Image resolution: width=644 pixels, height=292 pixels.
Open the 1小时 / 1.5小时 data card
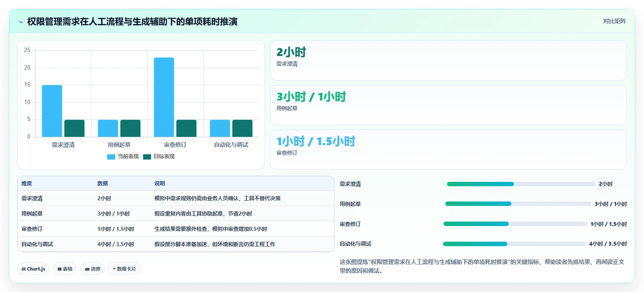click(448, 149)
